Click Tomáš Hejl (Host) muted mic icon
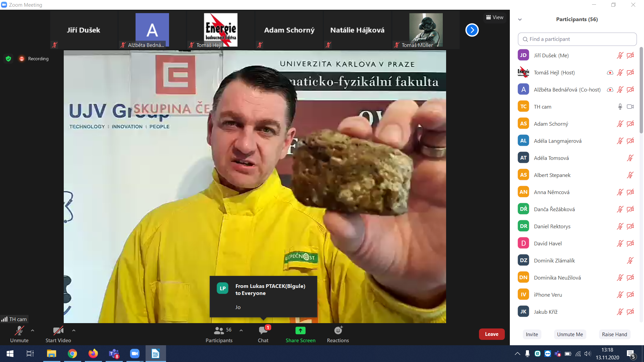Screen dimensions: 644x362 [620, 73]
